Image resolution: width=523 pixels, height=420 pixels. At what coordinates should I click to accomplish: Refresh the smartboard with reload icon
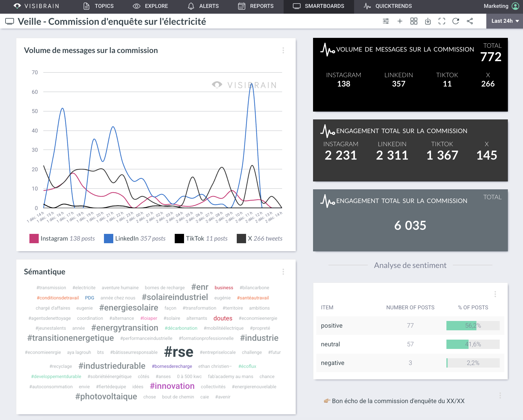(456, 21)
